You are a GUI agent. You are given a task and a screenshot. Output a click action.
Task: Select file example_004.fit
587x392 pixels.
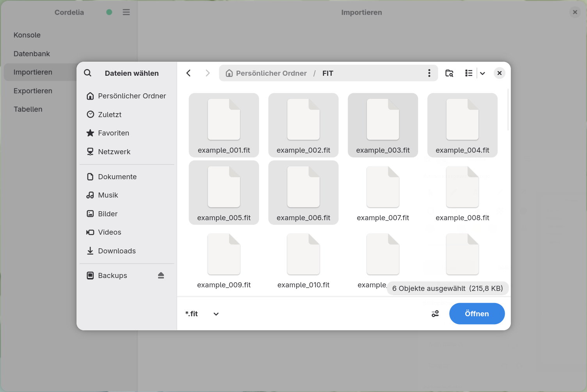coord(462,125)
